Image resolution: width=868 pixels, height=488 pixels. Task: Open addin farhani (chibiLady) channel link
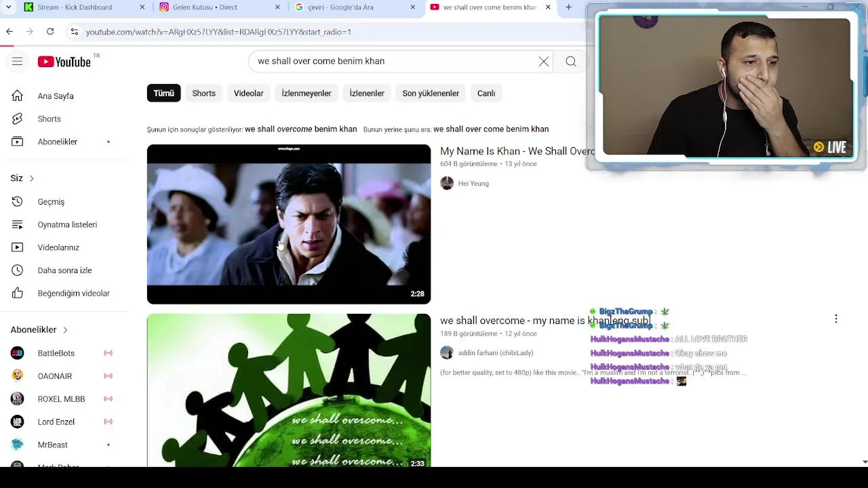point(496,352)
